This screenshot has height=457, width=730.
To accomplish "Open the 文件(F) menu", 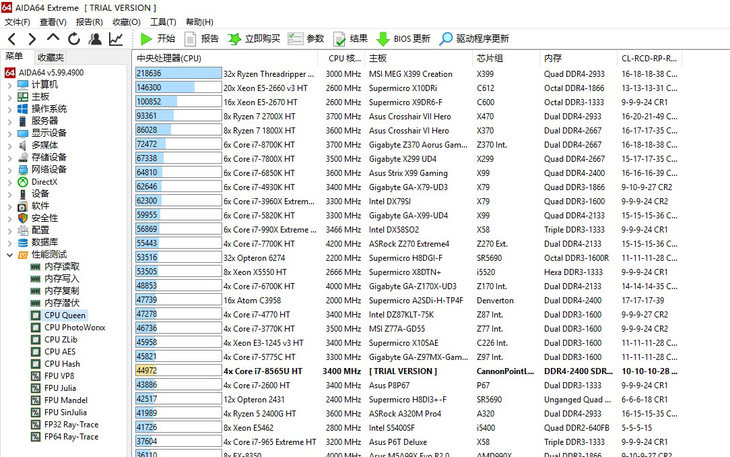I will tap(17, 22).
